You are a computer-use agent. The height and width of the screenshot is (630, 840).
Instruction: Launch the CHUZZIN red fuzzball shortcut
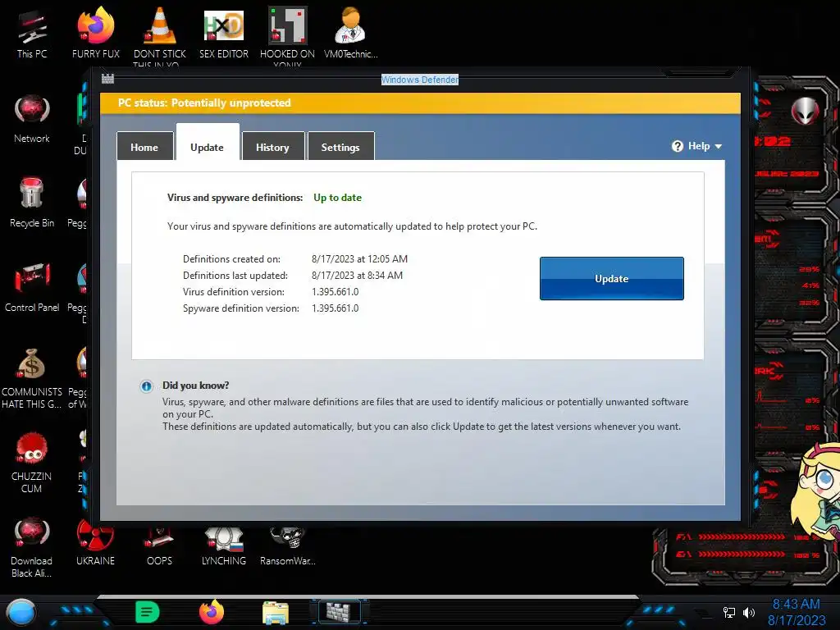32,462
